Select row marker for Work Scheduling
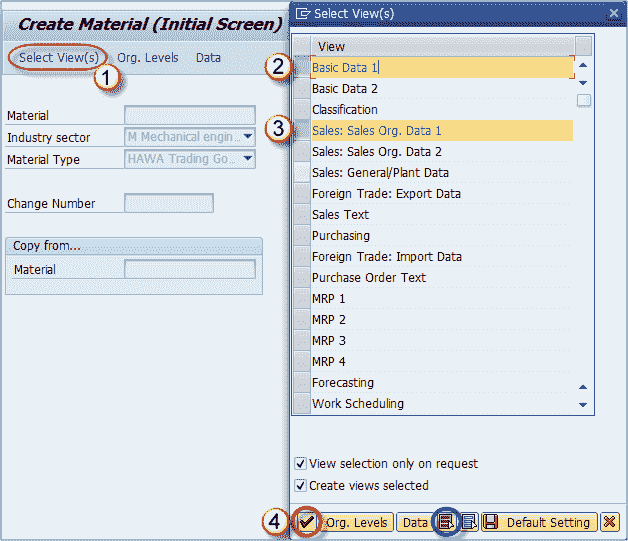Screen dimensions: 628x541 302,403
